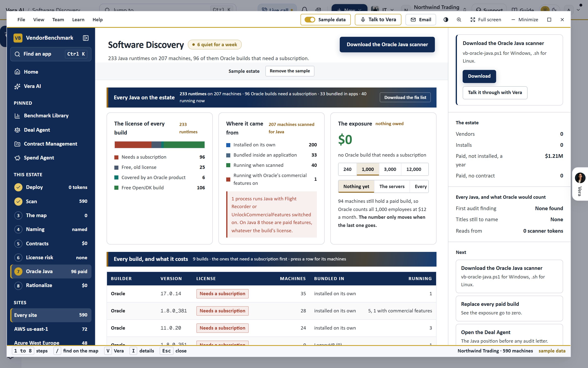Select the AWS us-east-1 site
This screenshot has height=368, width=588.
click(51, 329)
